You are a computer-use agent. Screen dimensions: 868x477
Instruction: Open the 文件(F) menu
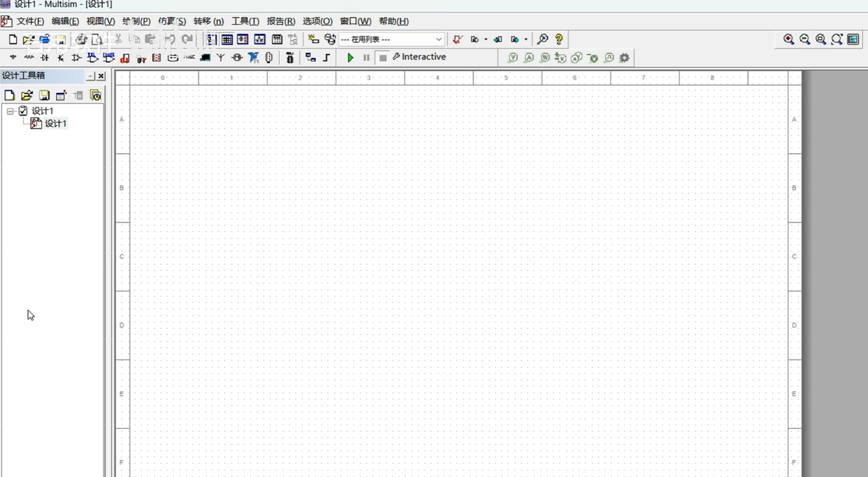pos(30,21)
